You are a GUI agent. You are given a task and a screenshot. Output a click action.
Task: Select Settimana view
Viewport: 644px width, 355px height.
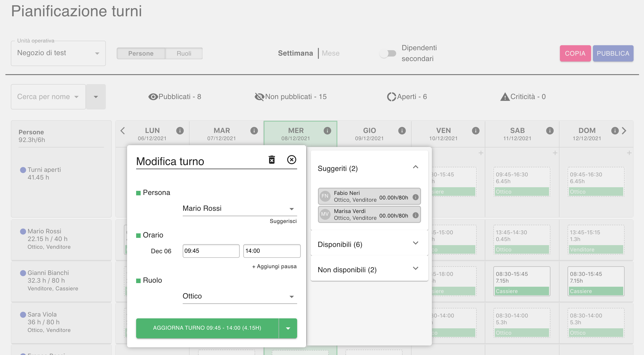click(x=295, y=53)
